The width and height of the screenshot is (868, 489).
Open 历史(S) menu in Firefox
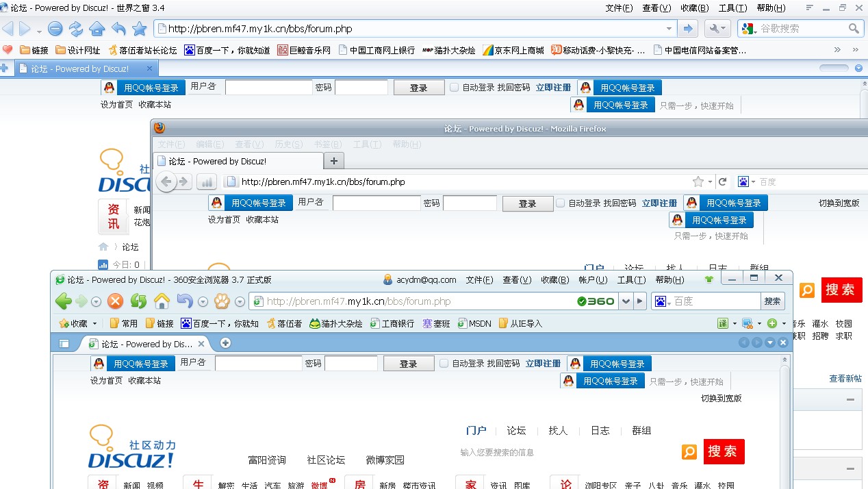(288, 145)
